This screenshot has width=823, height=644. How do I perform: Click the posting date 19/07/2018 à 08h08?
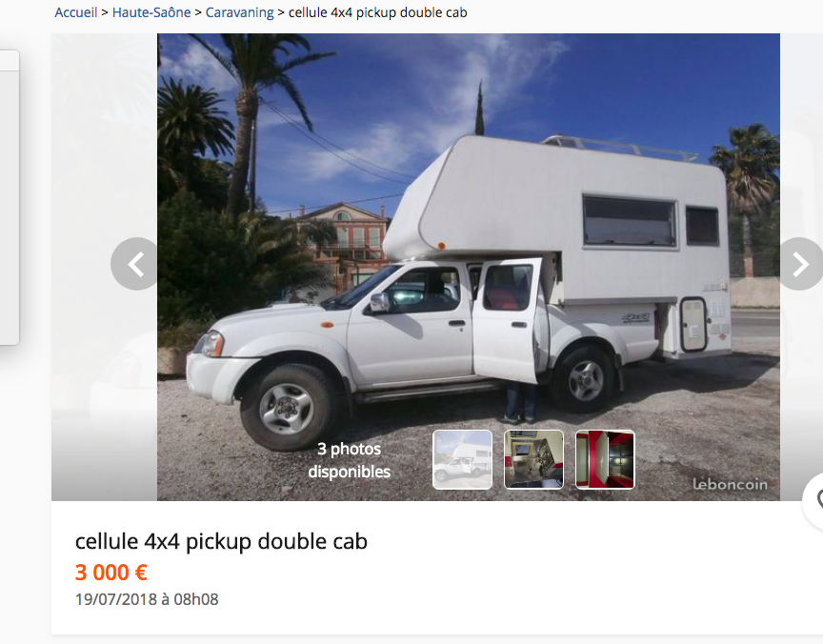(147, 599)
